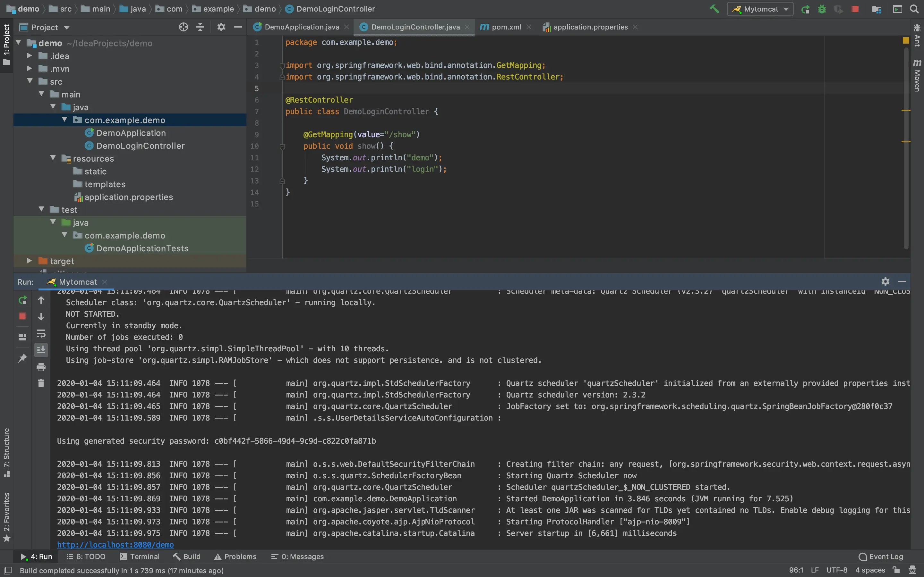Toggle the pin tab icon in Run panel
924x577 pixels.
[x=22, y=358]
